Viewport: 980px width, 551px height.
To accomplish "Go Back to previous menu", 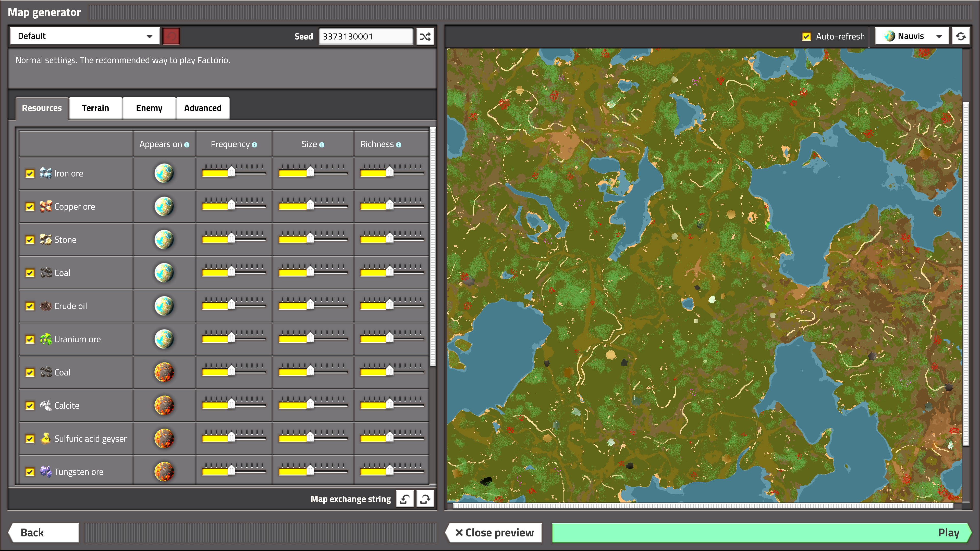I will coord(44,532).
